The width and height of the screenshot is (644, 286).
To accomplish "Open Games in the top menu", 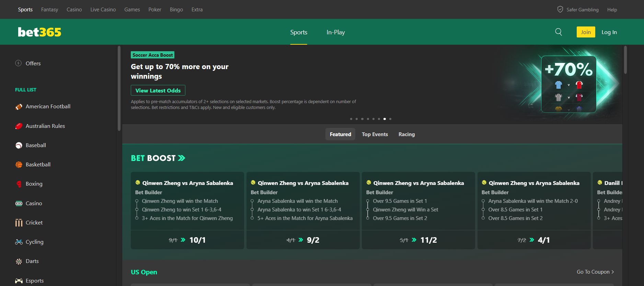I will click(132, 10).
